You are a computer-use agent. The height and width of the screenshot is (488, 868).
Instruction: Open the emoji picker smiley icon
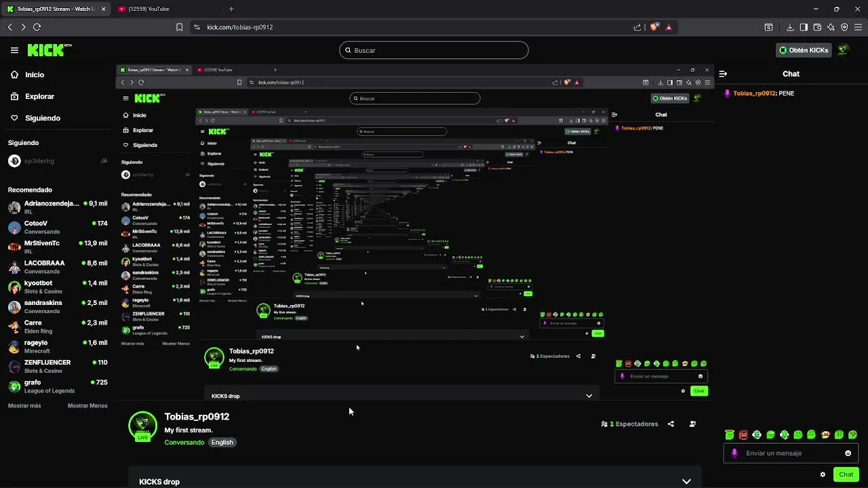(x=848, y=453)
